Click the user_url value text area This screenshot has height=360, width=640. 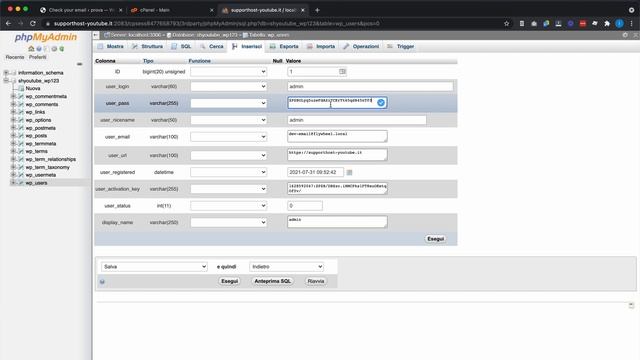[x=337, y=155]
